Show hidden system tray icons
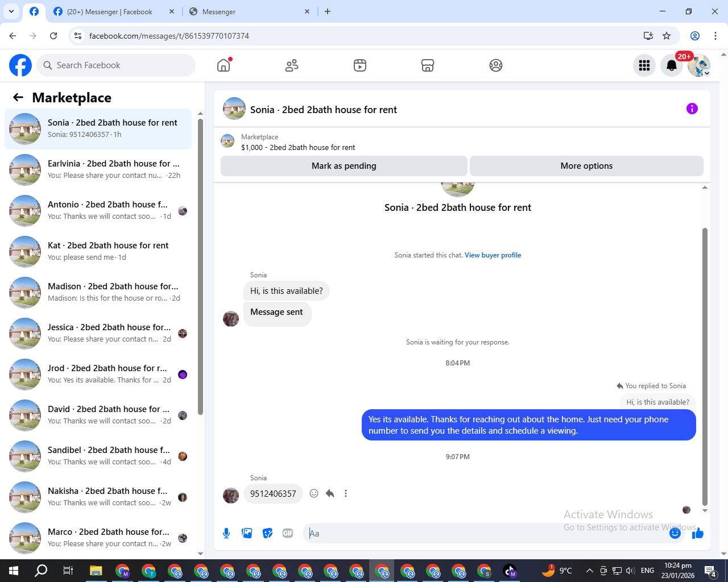 [x=590, y=571]
